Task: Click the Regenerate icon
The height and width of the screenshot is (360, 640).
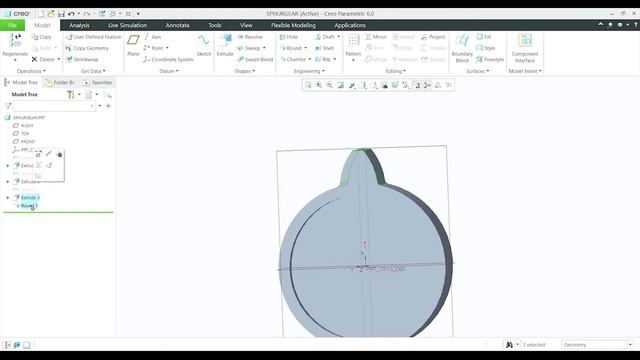Action: coord(15,41)
